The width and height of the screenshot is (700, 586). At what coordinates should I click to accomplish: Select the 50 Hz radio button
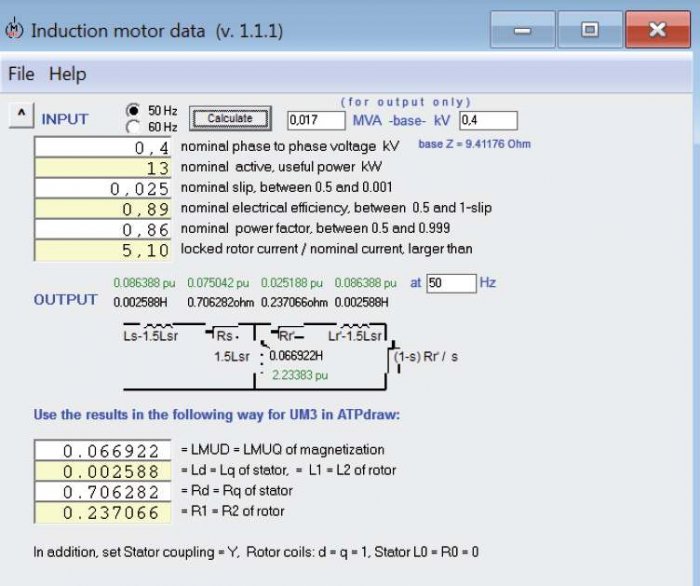pyautogui.click(x=133, y=110)
